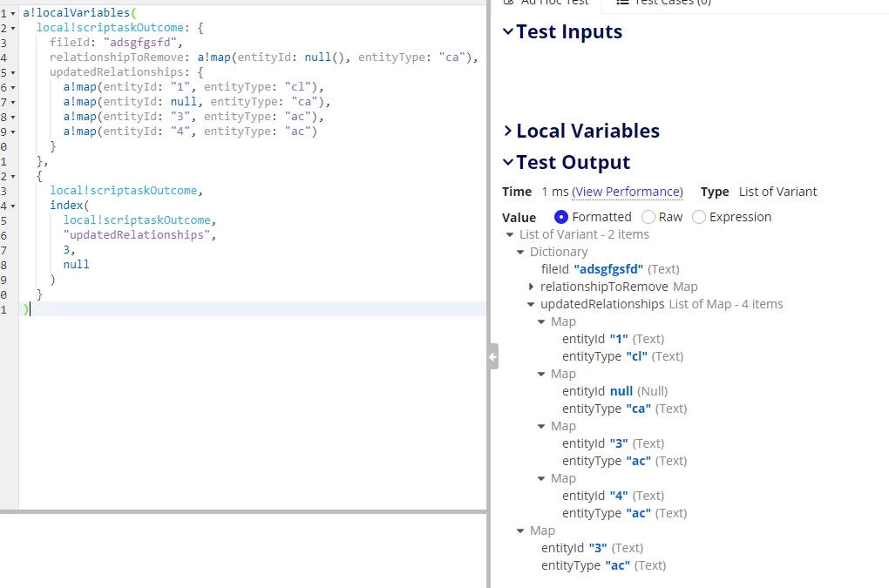Click the entityId null (Null) output row

pos(614,391)
